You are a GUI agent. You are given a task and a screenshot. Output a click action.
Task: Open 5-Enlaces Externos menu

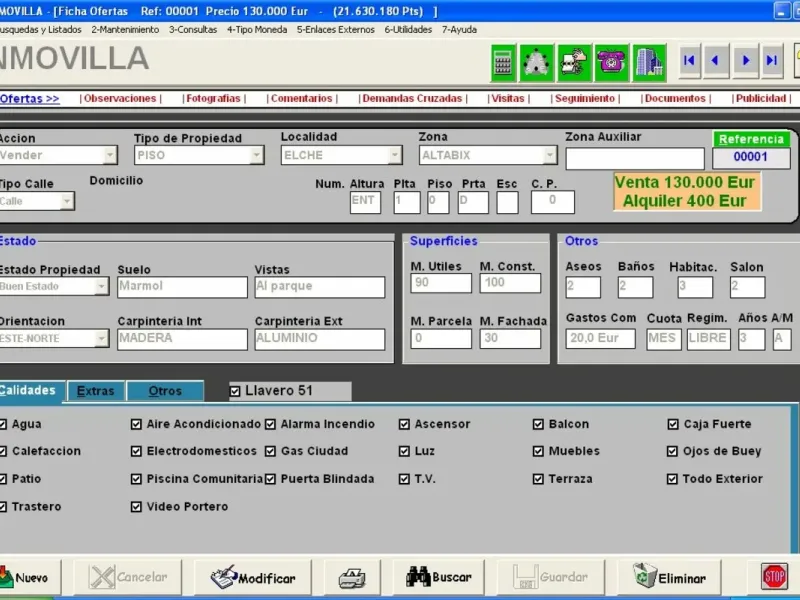tap(335, 30)
